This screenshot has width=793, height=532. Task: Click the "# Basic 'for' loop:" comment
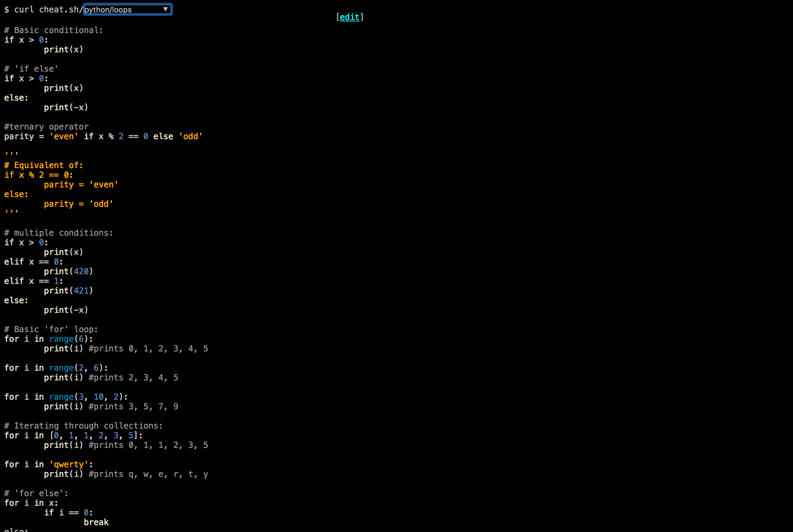(51, 329)
